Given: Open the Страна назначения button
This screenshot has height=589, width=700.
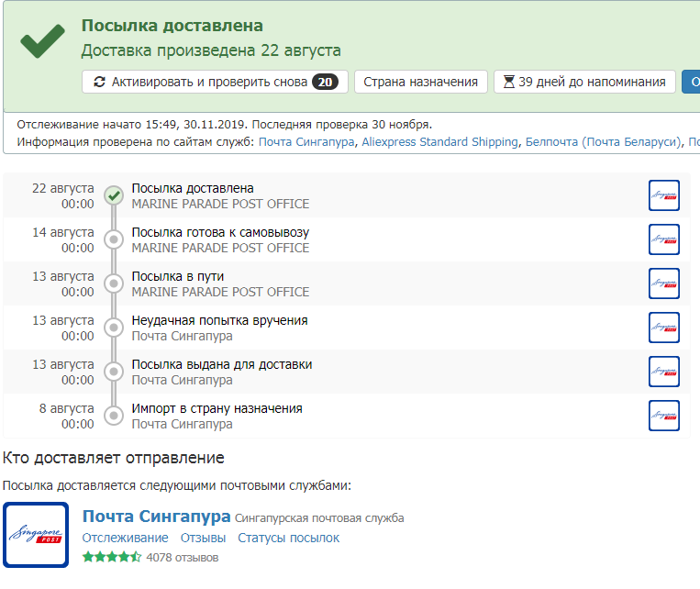Looking at the screenshot, I should (x=420, y=82).
